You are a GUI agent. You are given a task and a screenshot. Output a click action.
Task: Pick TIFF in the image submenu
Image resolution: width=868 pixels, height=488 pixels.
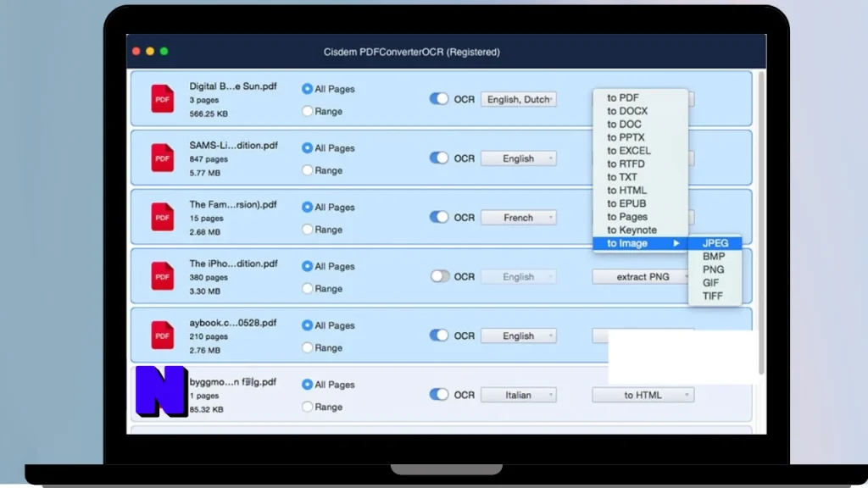tap(715, 296)
